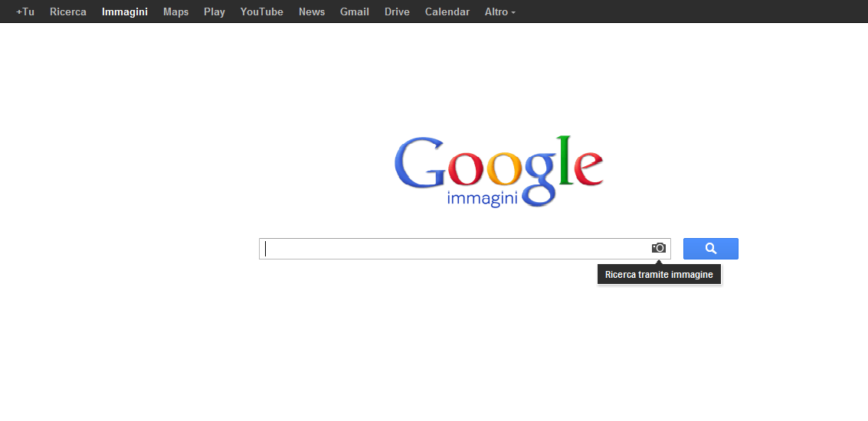Open YouTube from the top bar
This screenshot has height=421, width=868.
(x=261, y=11)
